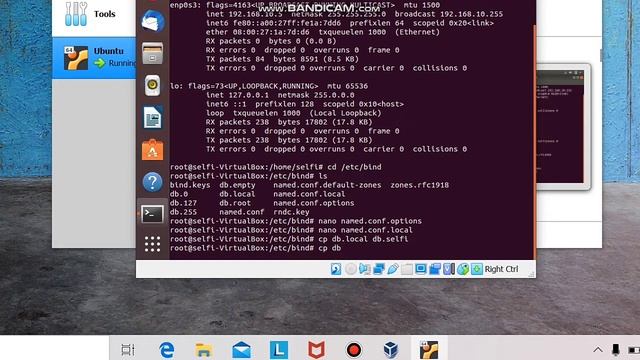Click the keyboard capture green arrow icon
This screenshot has height=360, width=640.
(476, 269)
